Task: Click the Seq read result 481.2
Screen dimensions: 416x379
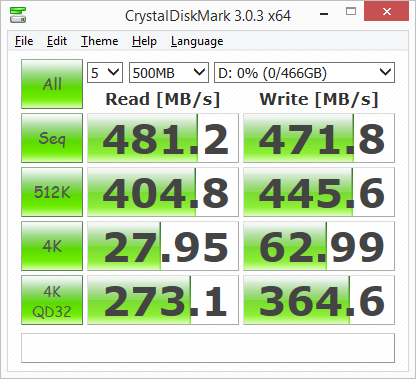Action: (163, 138)
